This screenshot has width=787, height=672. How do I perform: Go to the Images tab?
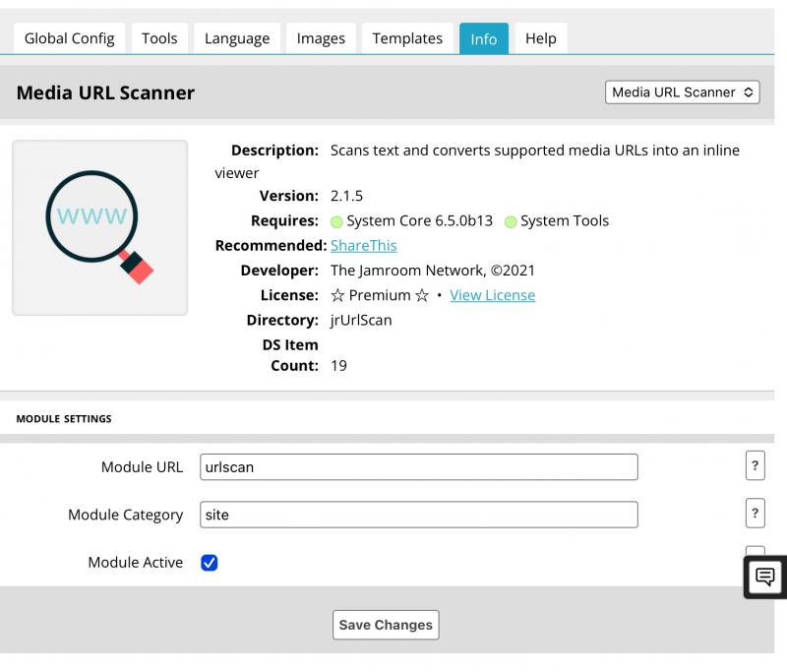321,38
